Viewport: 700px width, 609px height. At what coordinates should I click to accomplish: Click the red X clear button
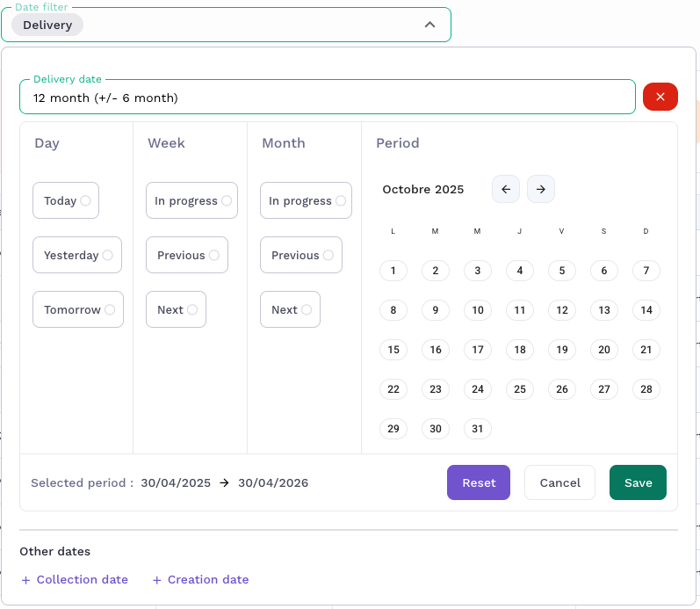pos(660,97)
